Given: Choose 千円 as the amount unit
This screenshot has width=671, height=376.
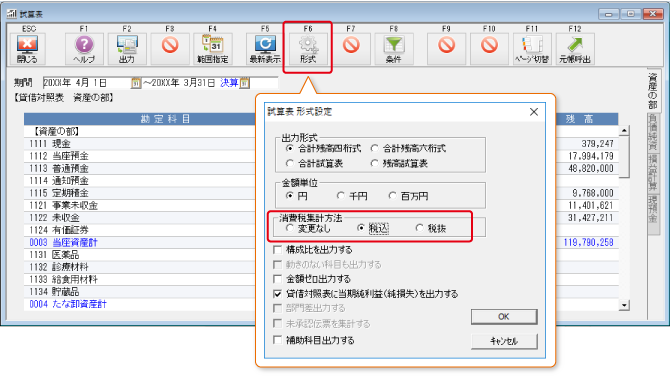Looking at the screenshot, I should pyautogui.click(x=341, y=196).
